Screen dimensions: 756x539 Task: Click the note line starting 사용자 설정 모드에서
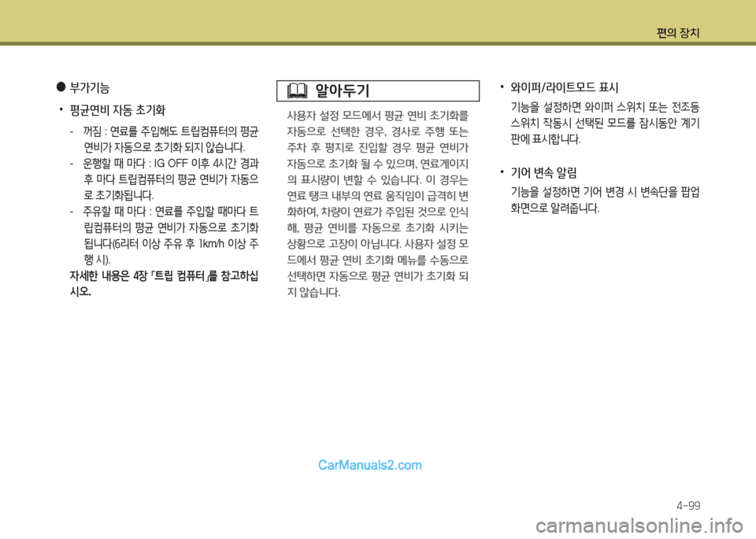click(x=377, y=116)
